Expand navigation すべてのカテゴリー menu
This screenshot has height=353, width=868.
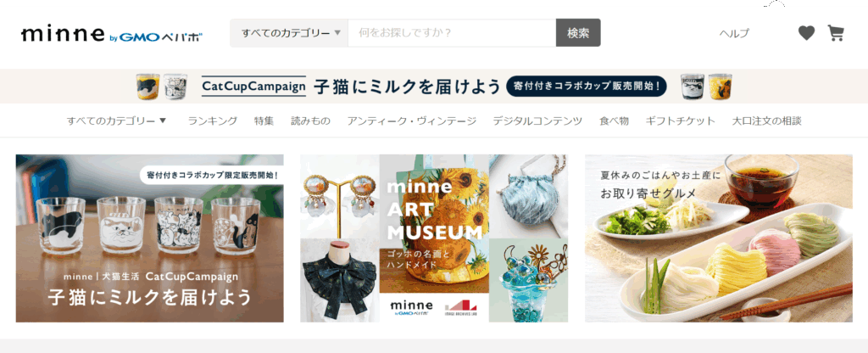(117, 120)
